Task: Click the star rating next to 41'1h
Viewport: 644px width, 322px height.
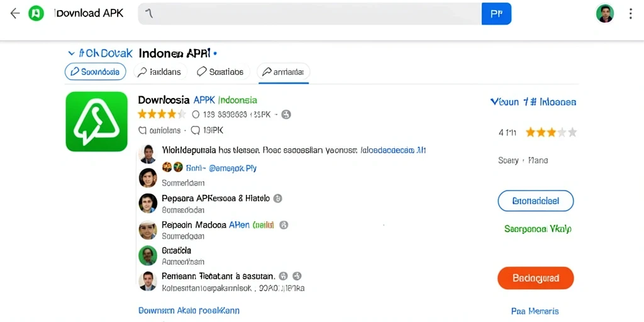Action: pos(551,132)
